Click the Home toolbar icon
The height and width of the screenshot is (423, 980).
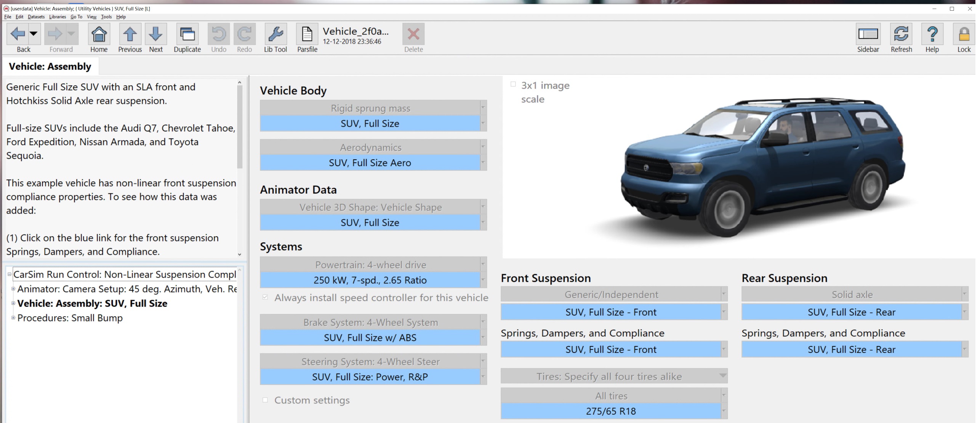(99, 35)
